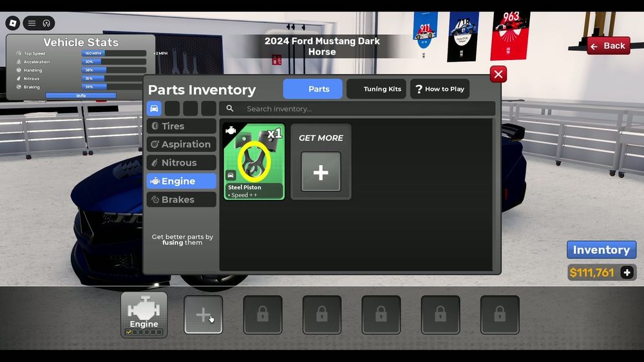Open How to Play help
This screenshot has height=362, width=644.
(x=439, y=89)
